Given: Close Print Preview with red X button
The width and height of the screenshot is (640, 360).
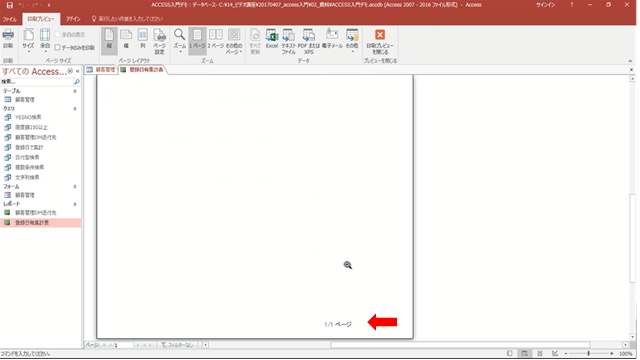Looking at the screenshot, I should pos(380,42).
